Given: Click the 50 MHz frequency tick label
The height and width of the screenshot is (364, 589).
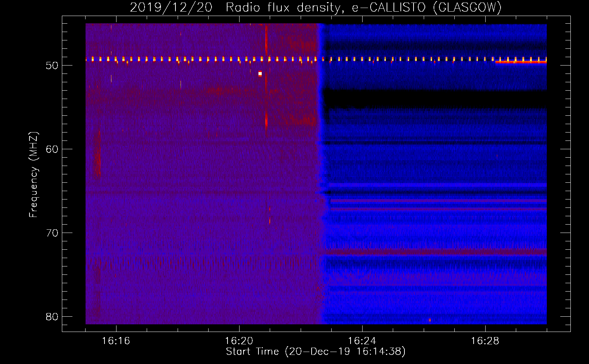Looking at the screenshot, I should [52, 66].
